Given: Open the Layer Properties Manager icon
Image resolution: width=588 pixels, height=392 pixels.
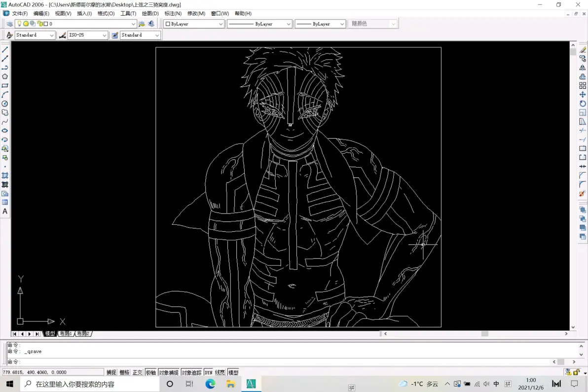Looking at the screenshot, I should point(9,24).
